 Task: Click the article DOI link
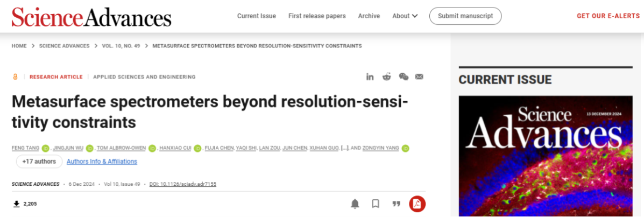pos(182,184)
